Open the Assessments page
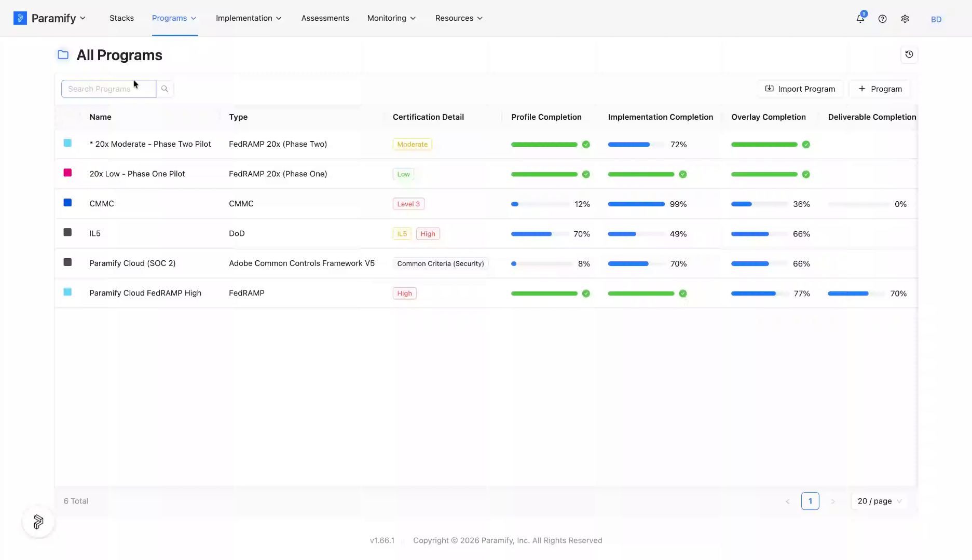The height and width of the screenshot is (560, 972). pos(325,18)
